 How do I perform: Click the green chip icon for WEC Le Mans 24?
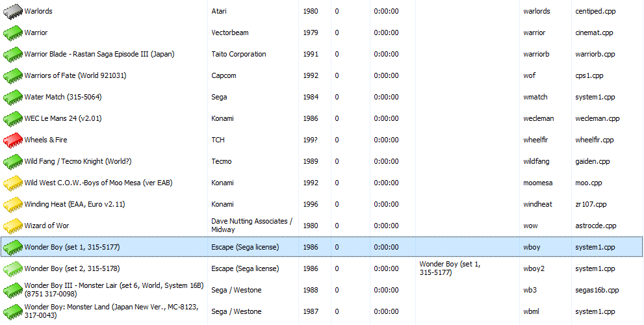pos(13,119)
